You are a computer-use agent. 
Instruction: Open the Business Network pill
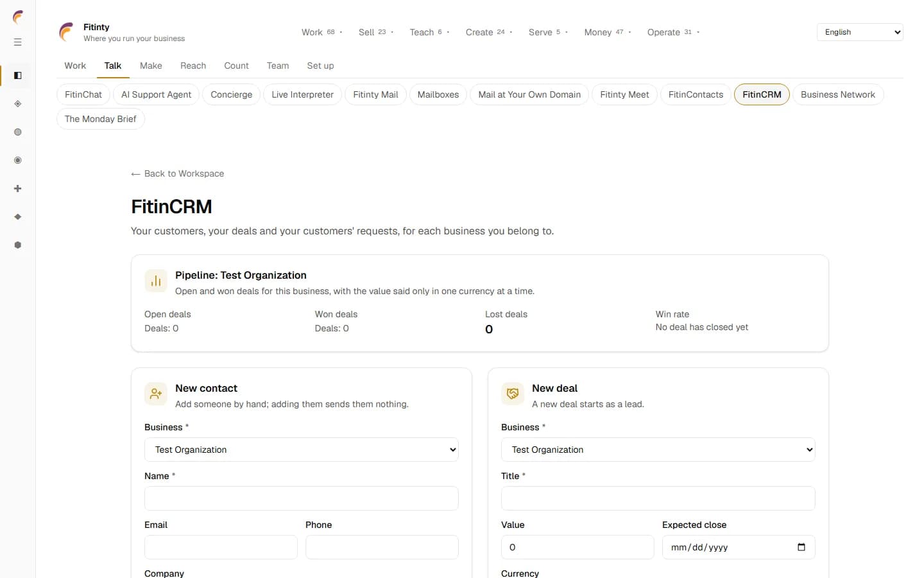pyautogui.click(x=838, y=94)
